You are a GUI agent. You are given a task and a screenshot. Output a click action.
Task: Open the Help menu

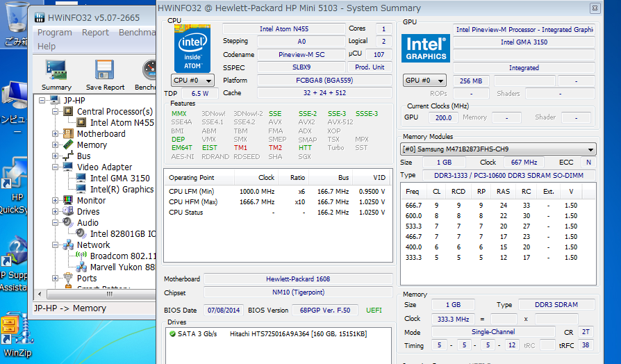(47, 47)
